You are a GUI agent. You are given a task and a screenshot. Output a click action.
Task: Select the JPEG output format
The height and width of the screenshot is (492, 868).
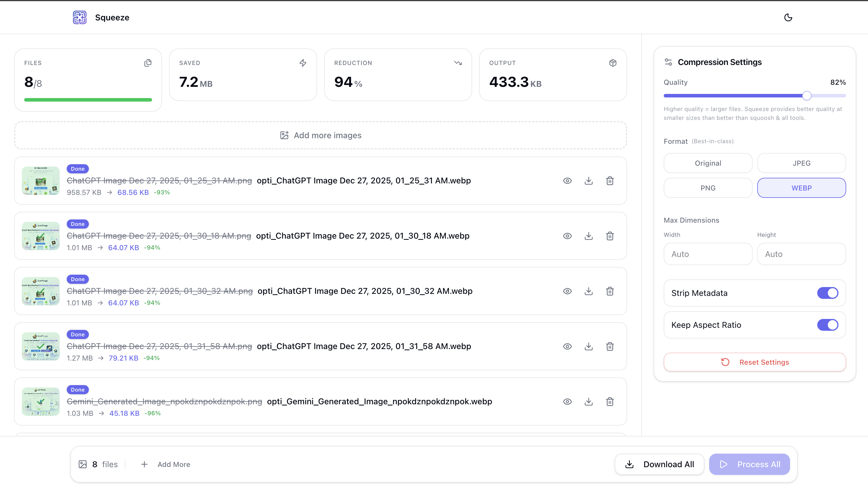pos(801,163)
